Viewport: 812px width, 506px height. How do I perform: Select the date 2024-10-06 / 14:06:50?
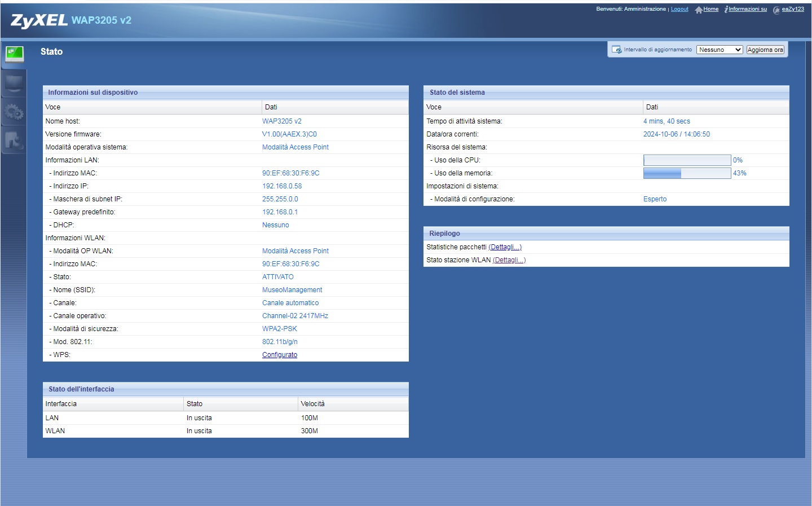(677, 134)
